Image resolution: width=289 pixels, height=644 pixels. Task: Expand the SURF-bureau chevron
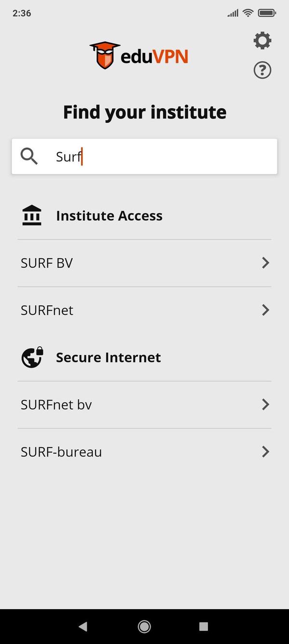click(265, 451)
